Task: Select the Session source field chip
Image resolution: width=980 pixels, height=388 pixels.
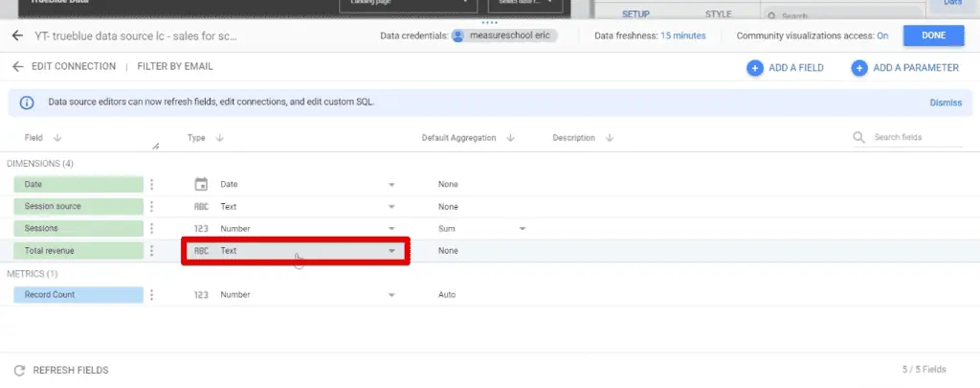Action: click(78, 207)
